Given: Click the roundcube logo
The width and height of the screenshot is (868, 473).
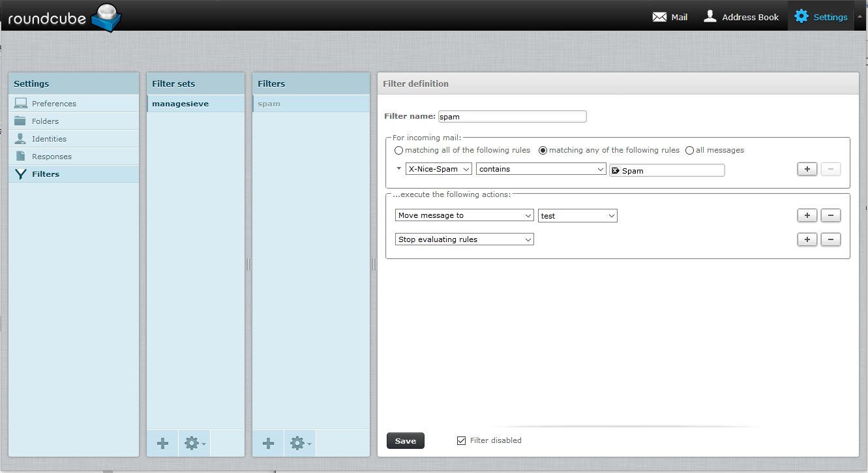Looking at the screenshot, I should pyautogui.click(x=64, y=18).
